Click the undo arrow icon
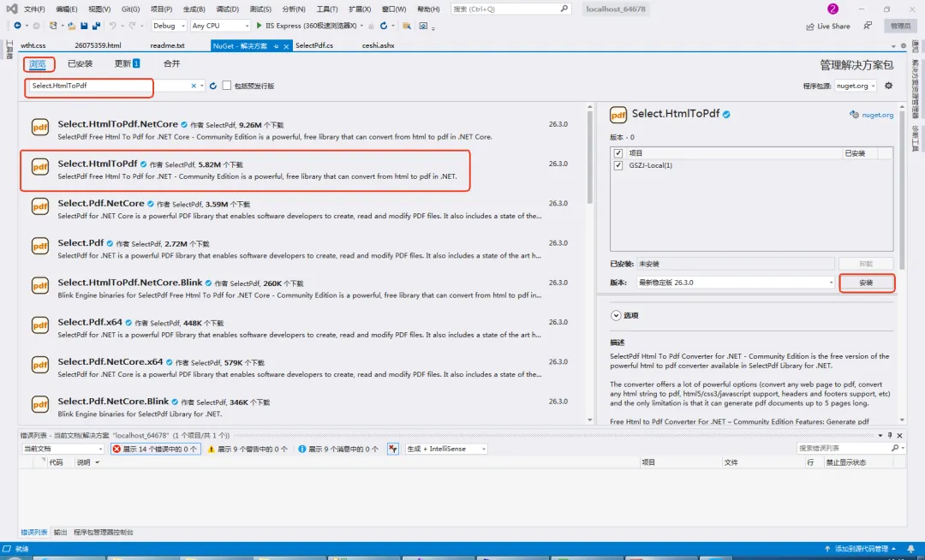Screen dimensions: 925x560 pos(112,26)
